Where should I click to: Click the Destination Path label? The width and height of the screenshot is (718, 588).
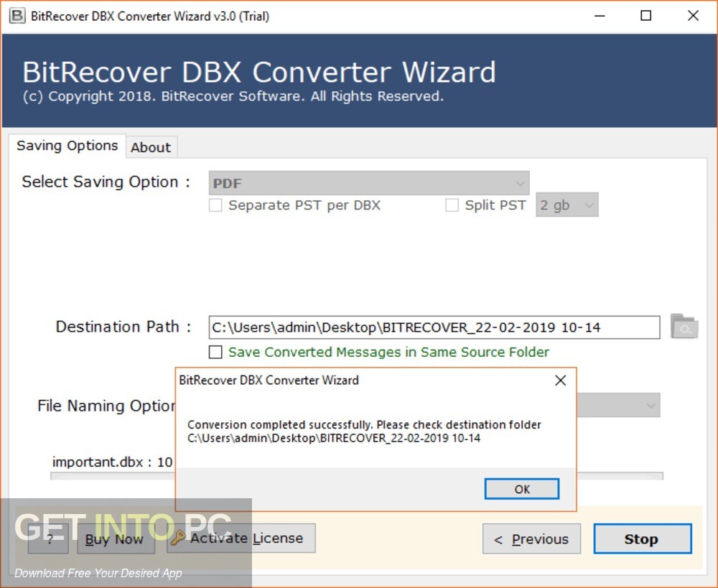(x=123, y=327)
